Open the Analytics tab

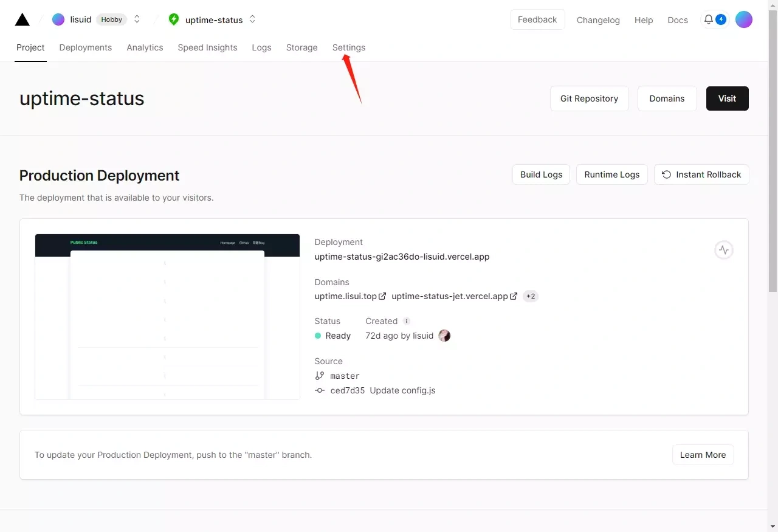tap(145, 47)
